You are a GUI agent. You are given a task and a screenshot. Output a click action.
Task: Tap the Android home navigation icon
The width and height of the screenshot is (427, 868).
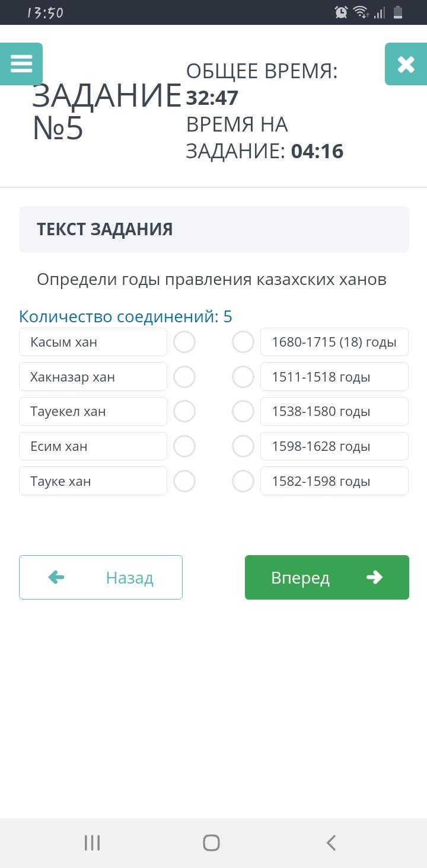pos(211,843)
